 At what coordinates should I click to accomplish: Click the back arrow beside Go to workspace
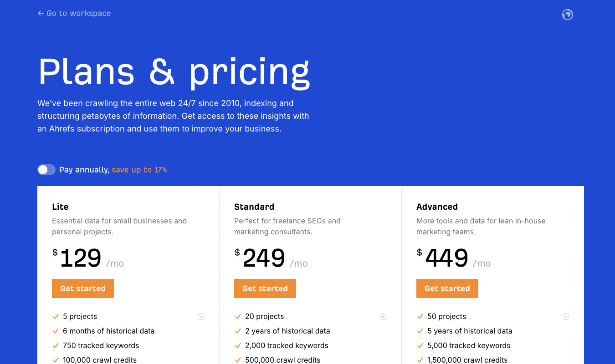pyautogui.click(x=40, y=13)
